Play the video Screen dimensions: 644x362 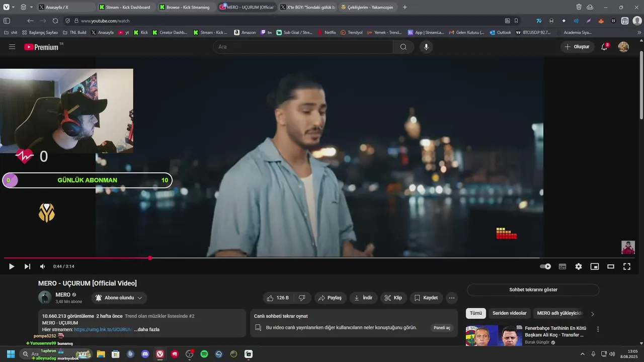12,266
